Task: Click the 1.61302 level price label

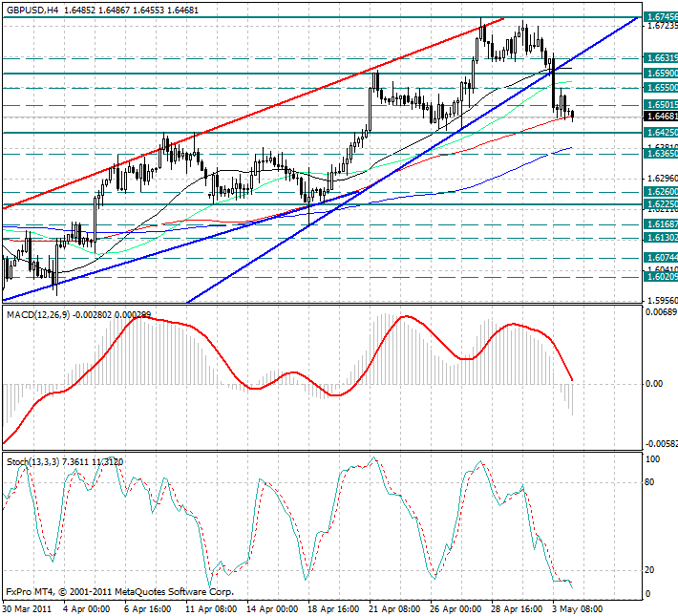Action: [x=661, y=238]
